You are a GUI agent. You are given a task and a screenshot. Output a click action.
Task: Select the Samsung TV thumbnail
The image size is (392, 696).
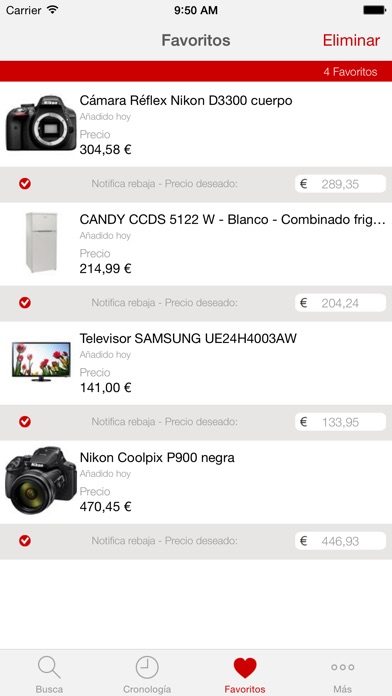[41, 361]
